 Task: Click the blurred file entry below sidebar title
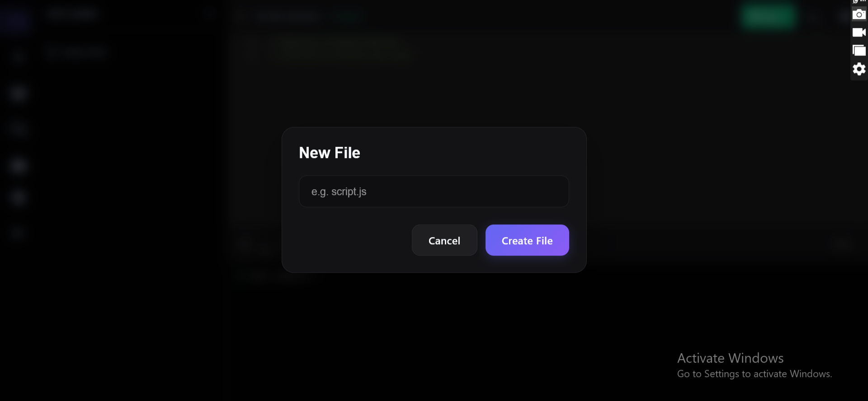click(76, 51)
